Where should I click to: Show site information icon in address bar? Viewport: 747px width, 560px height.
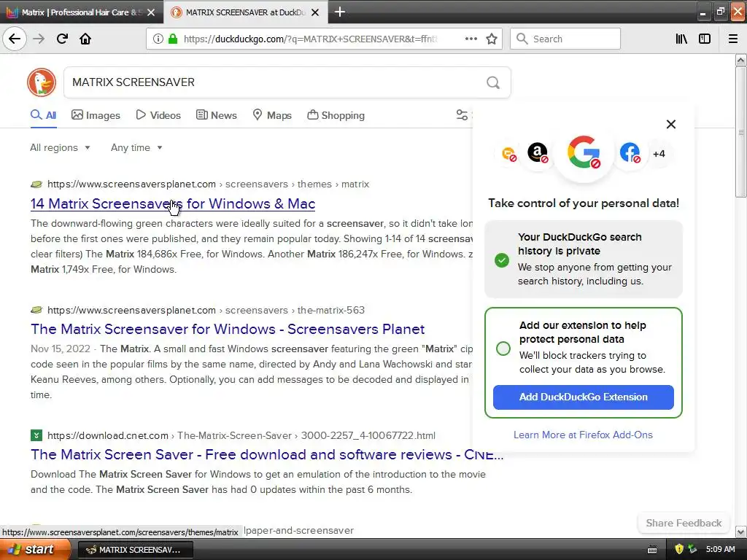coord(158,39)
